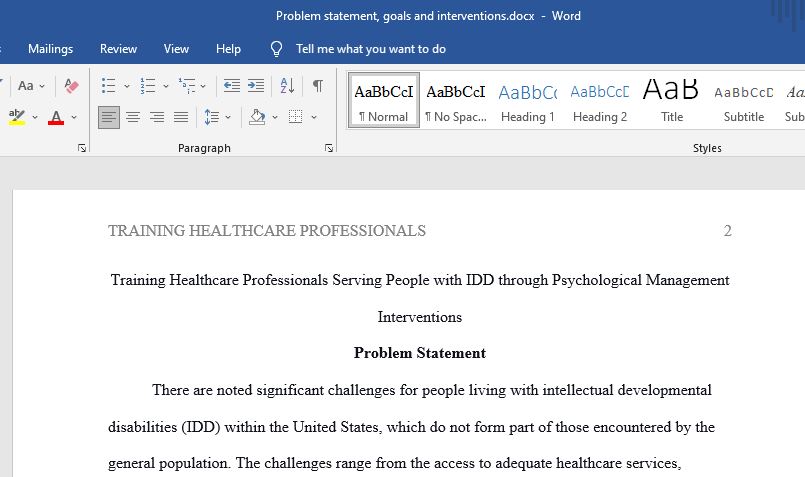Screen dimensions: 805x477
Task: Toggle show paragraph marks
Action: (x=318, y=86)
